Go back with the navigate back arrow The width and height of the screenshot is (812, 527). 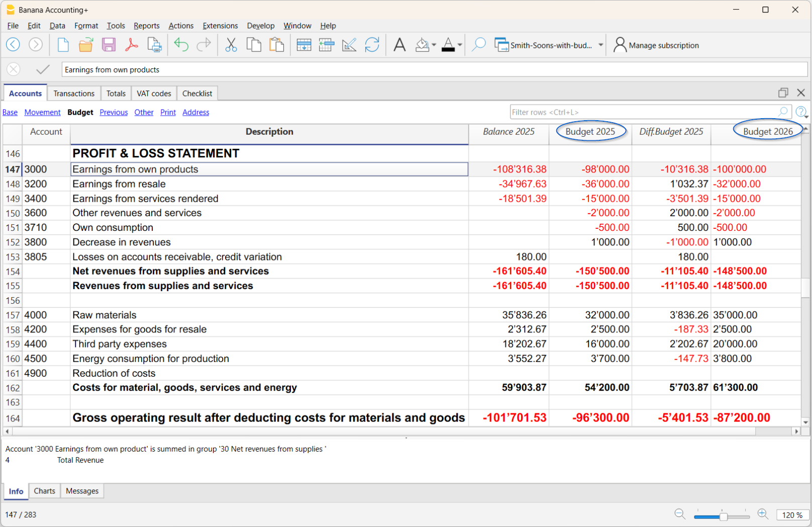[x=13, y=45]
